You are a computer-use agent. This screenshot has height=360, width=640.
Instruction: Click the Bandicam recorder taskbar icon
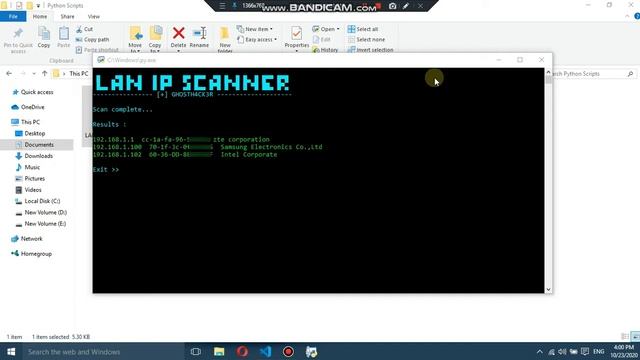coord(288,351)
